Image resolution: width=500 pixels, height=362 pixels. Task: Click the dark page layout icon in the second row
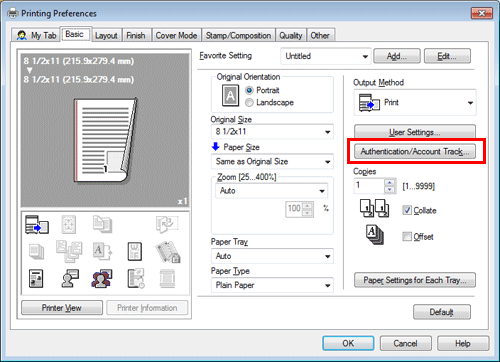coord(135,251)
